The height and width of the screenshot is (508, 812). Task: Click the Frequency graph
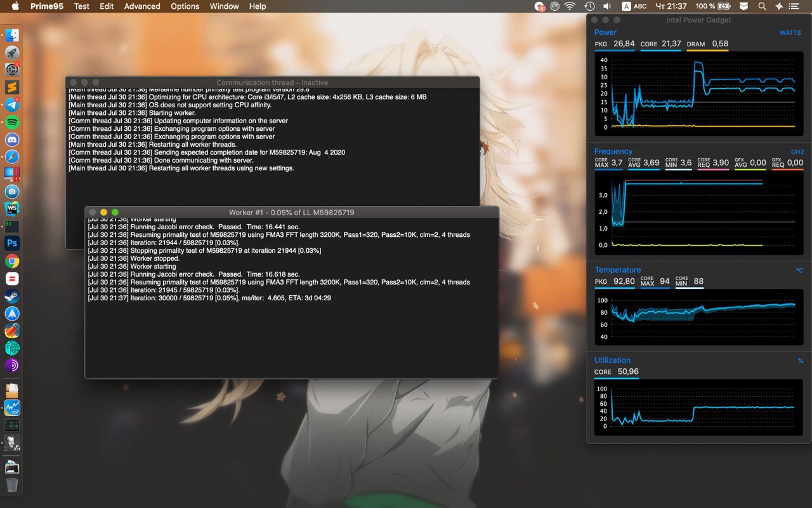coord(698,213)
